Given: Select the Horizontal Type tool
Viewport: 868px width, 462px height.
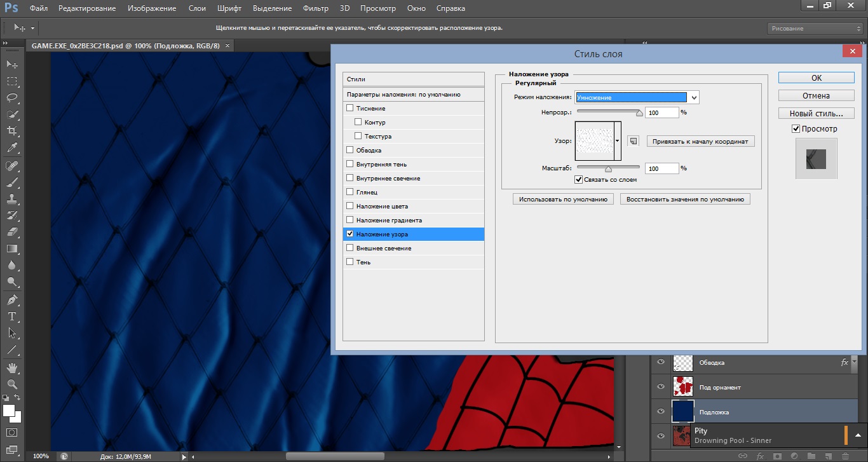Looking at the screenshot, I should [x=12, y=316].
